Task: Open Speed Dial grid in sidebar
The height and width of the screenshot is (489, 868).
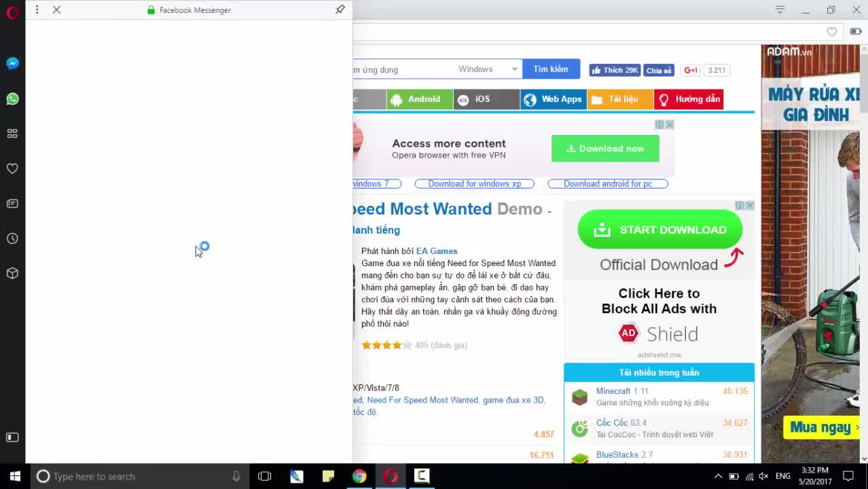Action: click(x=12, y=134)
